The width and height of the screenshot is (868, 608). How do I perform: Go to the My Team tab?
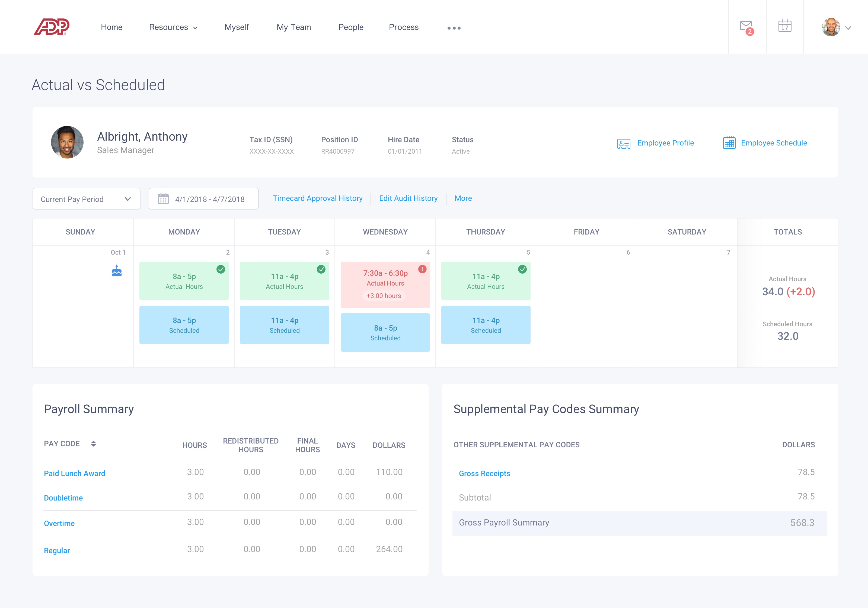(293, 27)
